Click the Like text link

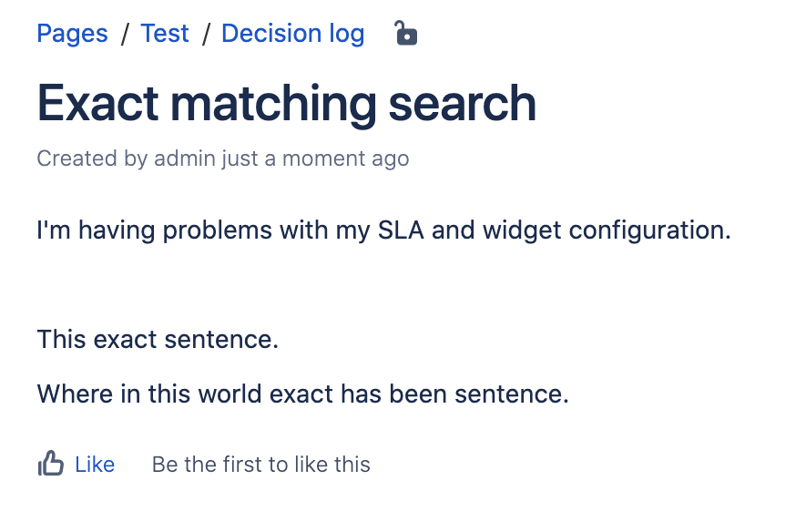[95, 465]
